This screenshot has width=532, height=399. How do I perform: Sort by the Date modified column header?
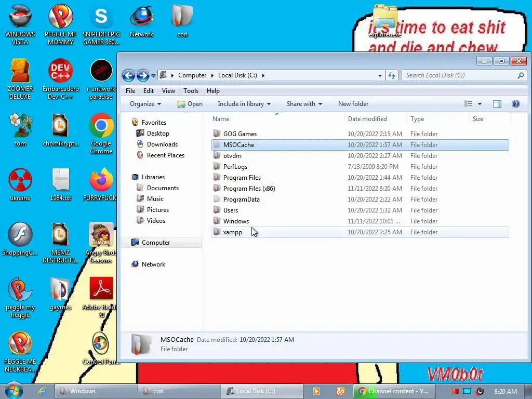[376, 119]
